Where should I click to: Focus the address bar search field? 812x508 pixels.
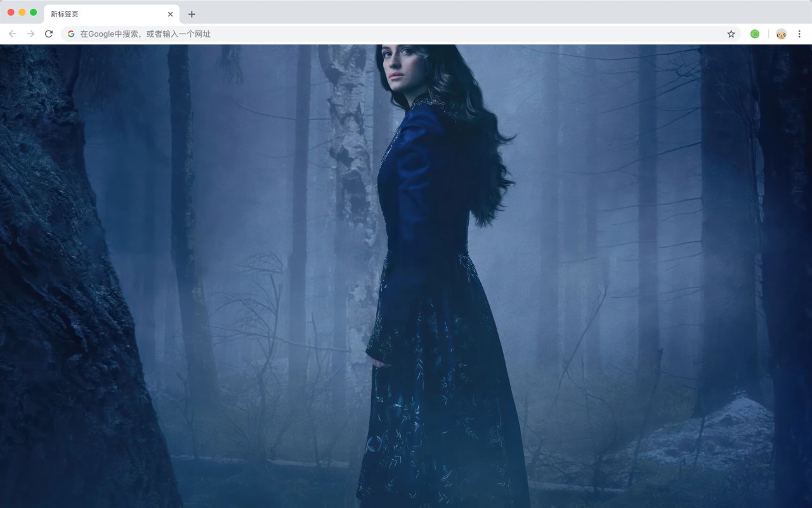[401, 34]
